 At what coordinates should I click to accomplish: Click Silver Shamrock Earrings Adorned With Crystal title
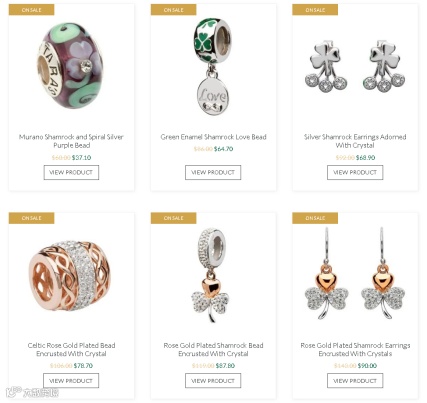pyautogui.click(x=355, y=141)
